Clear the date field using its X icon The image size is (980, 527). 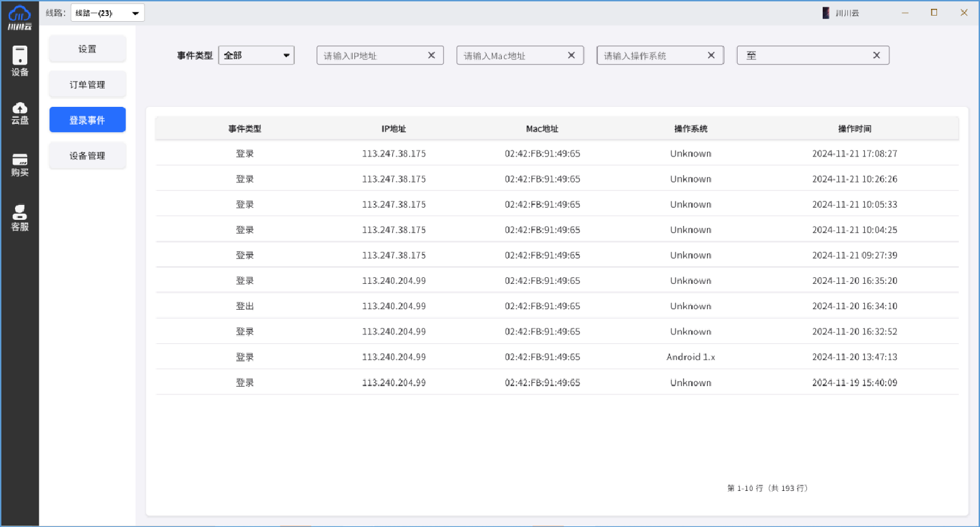coord(876,55)
